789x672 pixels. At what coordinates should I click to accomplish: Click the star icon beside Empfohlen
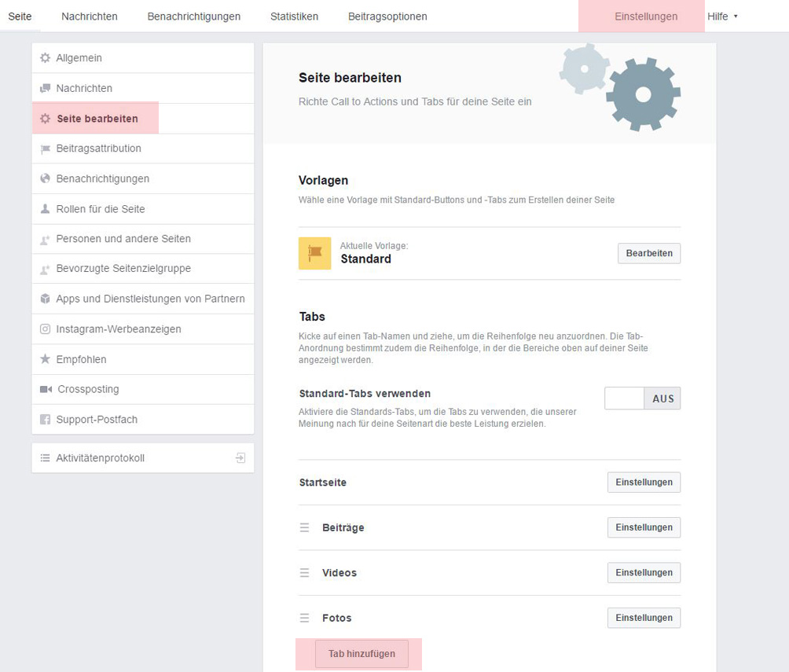pyautogui.click(x=45, y=359)
